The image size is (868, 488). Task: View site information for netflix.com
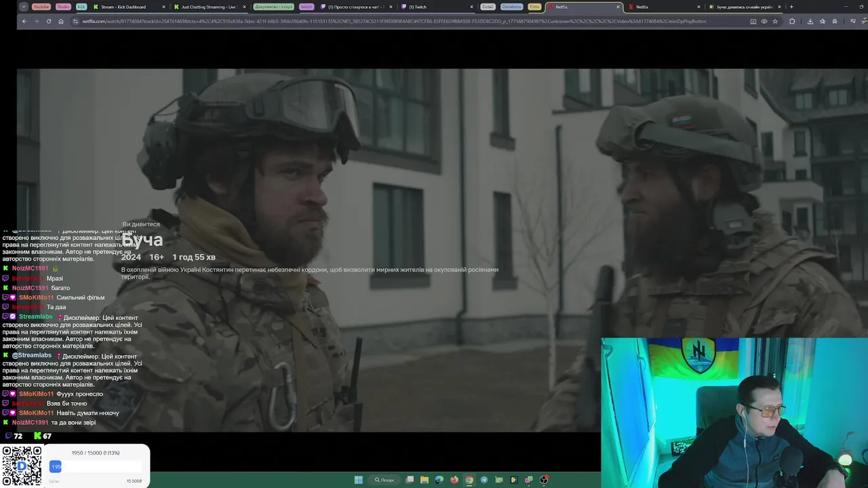click(x=76, y=21)
